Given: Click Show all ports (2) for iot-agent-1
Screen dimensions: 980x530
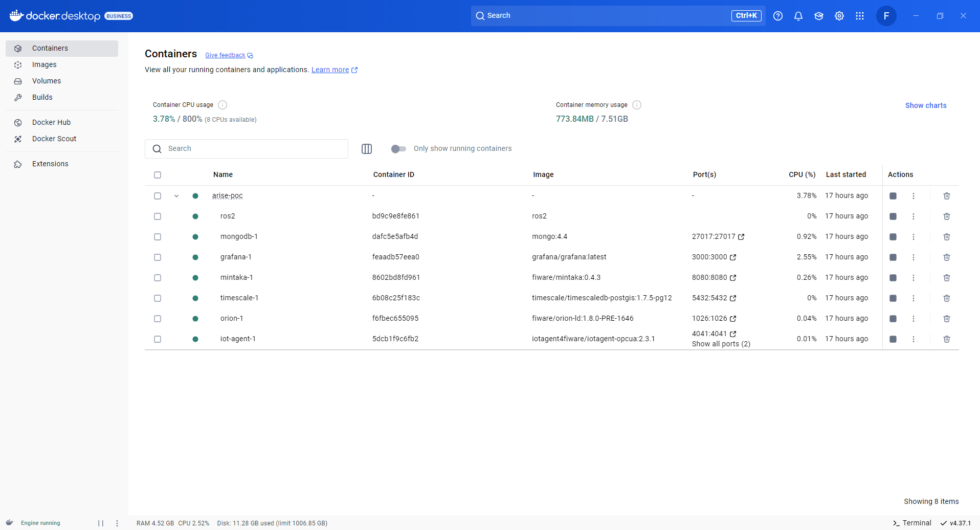Looking at the screenshot, I should (721, 344).
